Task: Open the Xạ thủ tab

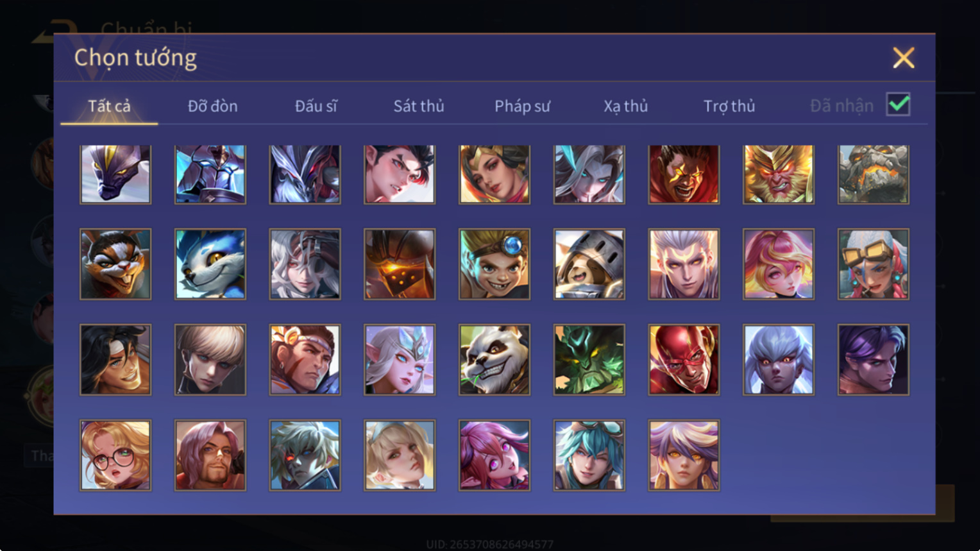Action: [x=625, y=106]
